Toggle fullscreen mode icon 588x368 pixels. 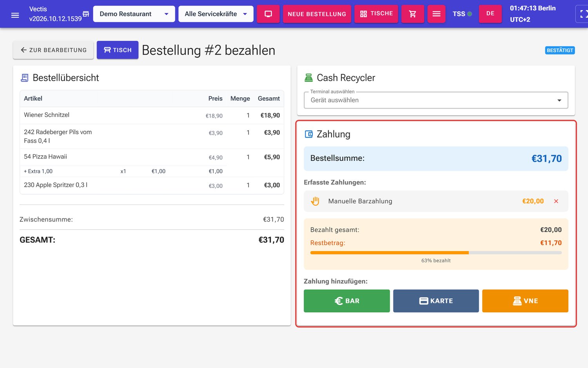[583, 14]
